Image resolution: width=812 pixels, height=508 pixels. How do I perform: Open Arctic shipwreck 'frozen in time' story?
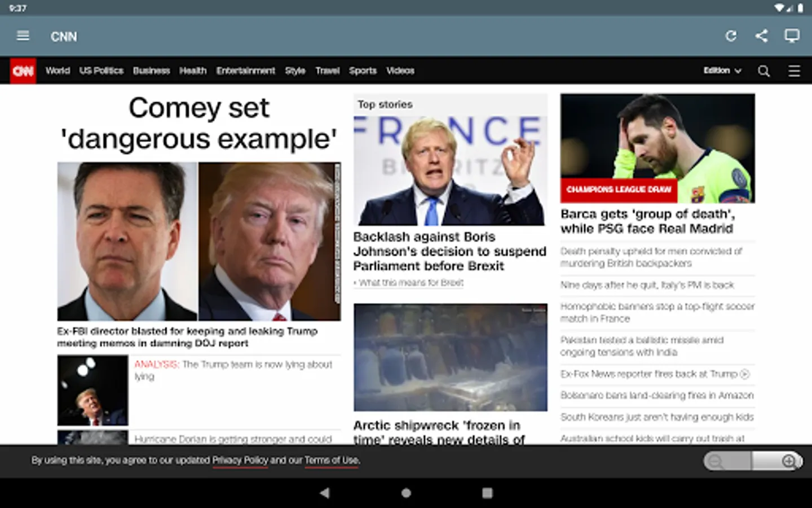[x=439, y=432]
